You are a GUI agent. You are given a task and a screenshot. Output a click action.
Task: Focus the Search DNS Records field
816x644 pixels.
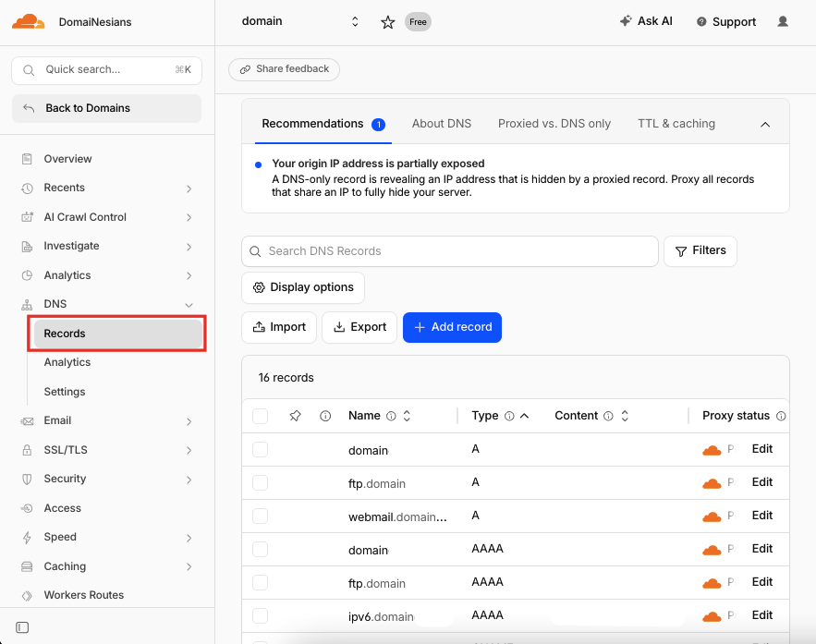[450, 251]
